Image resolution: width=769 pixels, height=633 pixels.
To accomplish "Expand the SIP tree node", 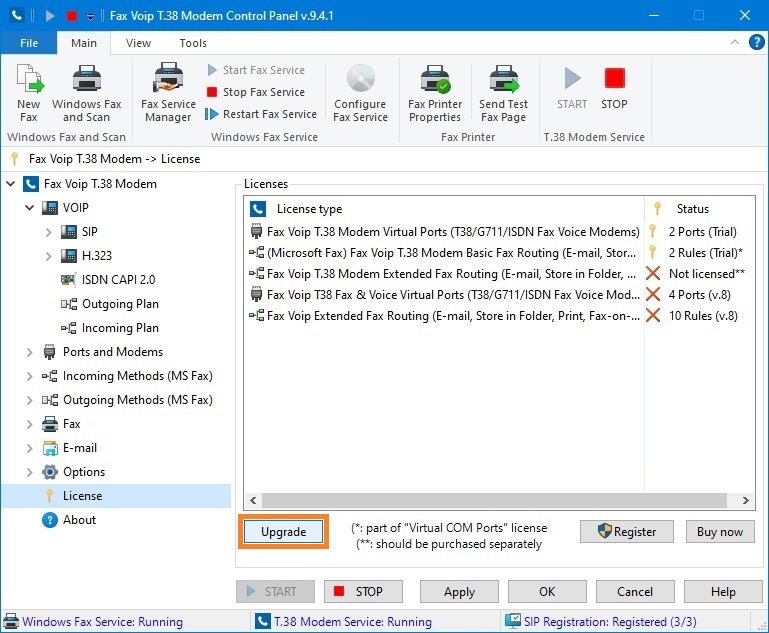I will click(49, 232).
